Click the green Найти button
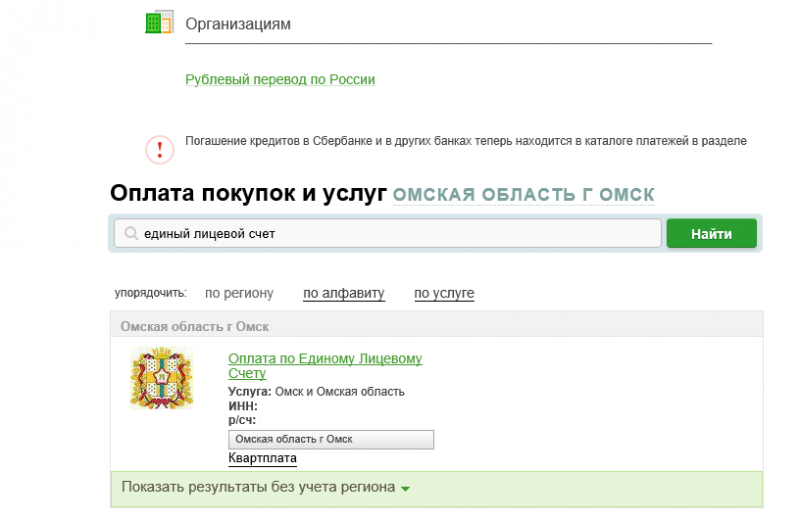The height and width of the screenshot is (520, 800). click(711, 234)
